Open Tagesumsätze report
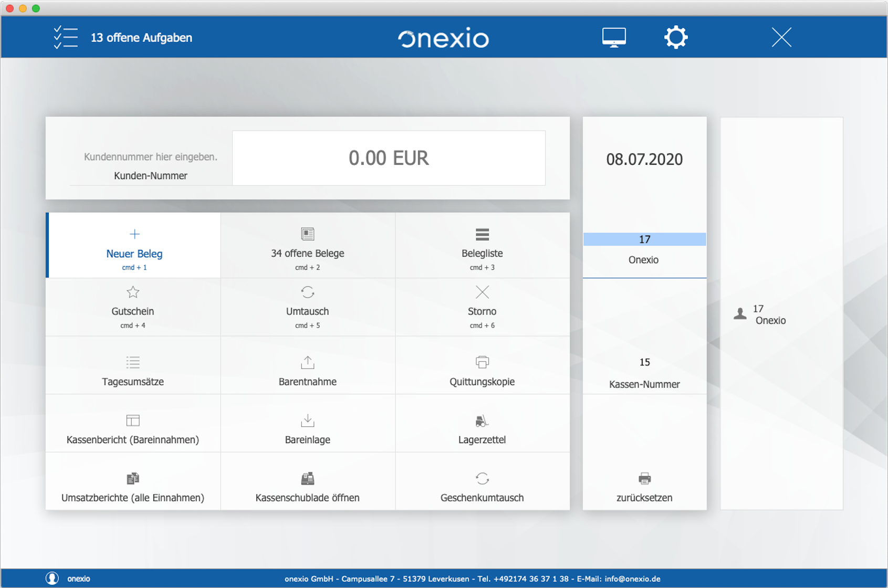 point(133,365)
